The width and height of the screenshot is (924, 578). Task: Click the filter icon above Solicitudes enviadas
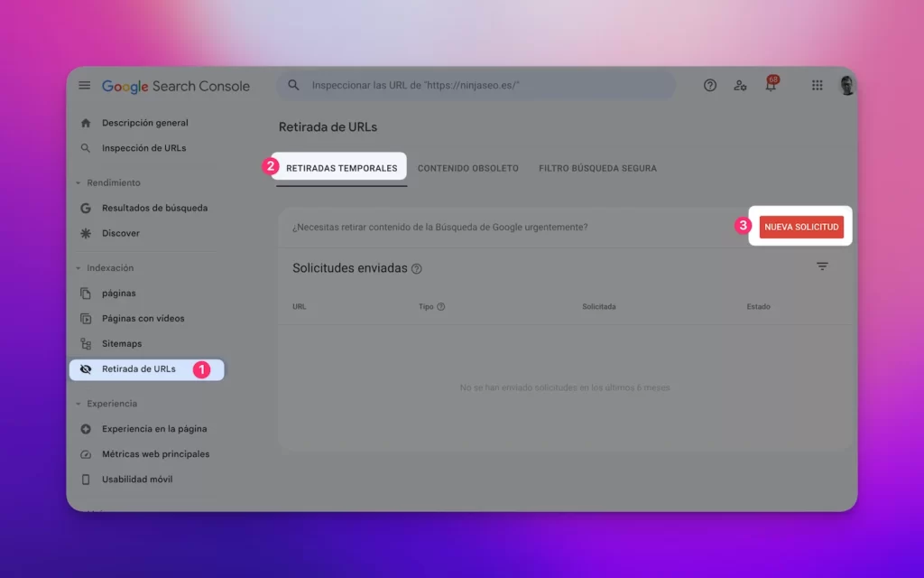tap(822, 266)
